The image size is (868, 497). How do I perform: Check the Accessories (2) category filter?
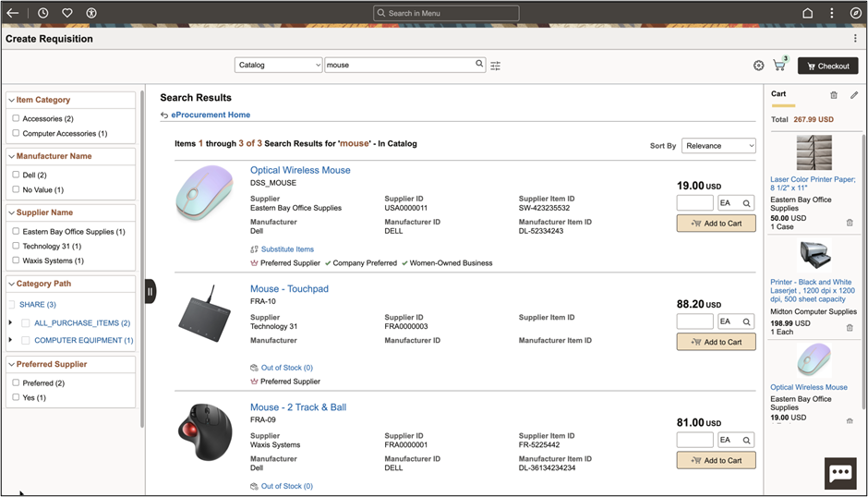[16, 118]
